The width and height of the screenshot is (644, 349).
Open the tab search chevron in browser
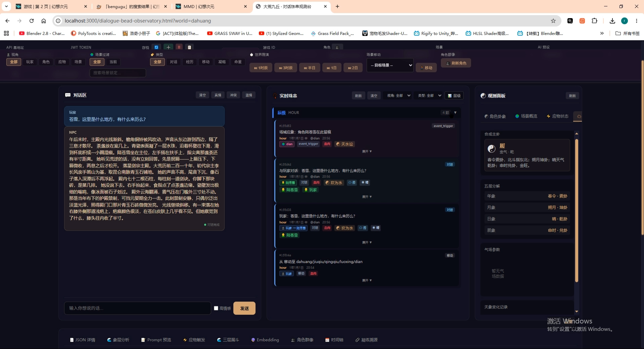(6, 6)
